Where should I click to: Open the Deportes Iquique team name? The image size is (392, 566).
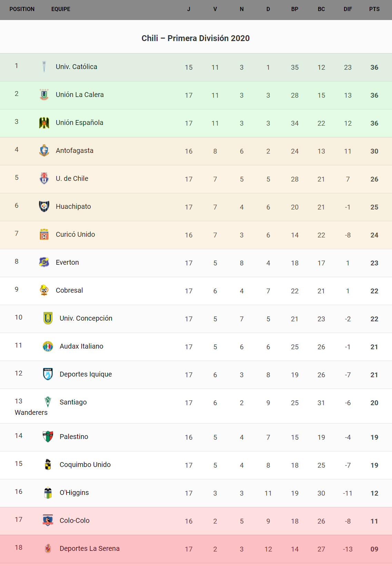click(86, 374)
